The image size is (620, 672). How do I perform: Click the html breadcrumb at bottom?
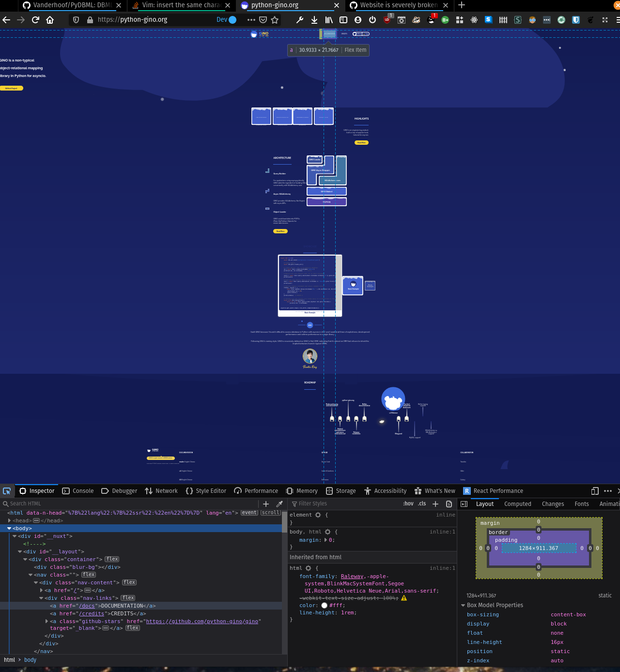[10, 660]
